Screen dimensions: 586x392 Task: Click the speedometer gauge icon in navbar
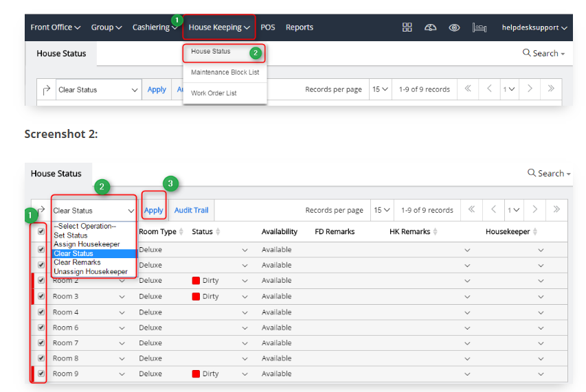click(430, 27)
